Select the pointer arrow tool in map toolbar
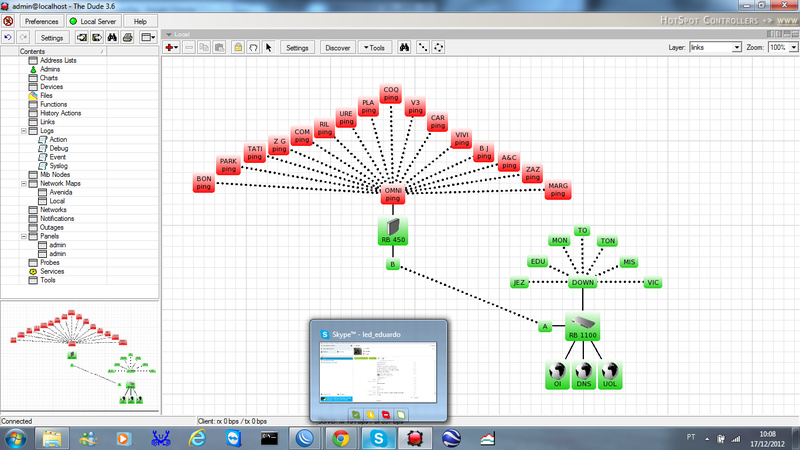The width and height of the screenshot is (800, 450). click(x=268, y=47)
